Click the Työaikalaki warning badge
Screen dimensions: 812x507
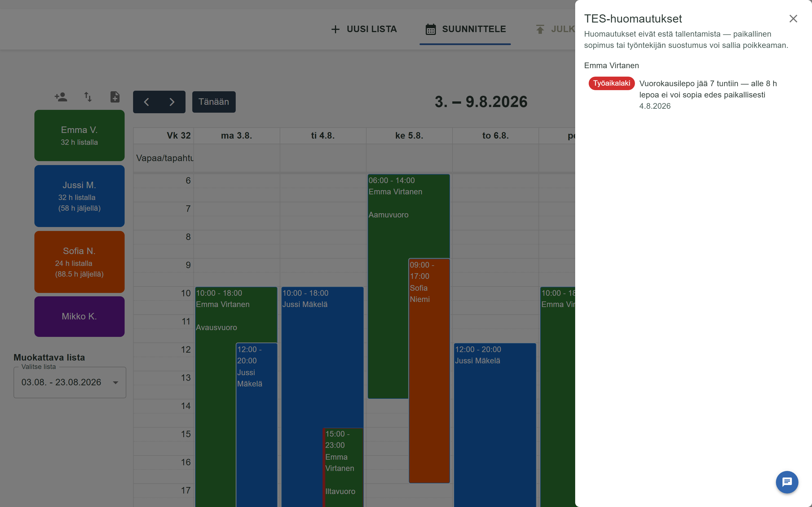[611, 83]
